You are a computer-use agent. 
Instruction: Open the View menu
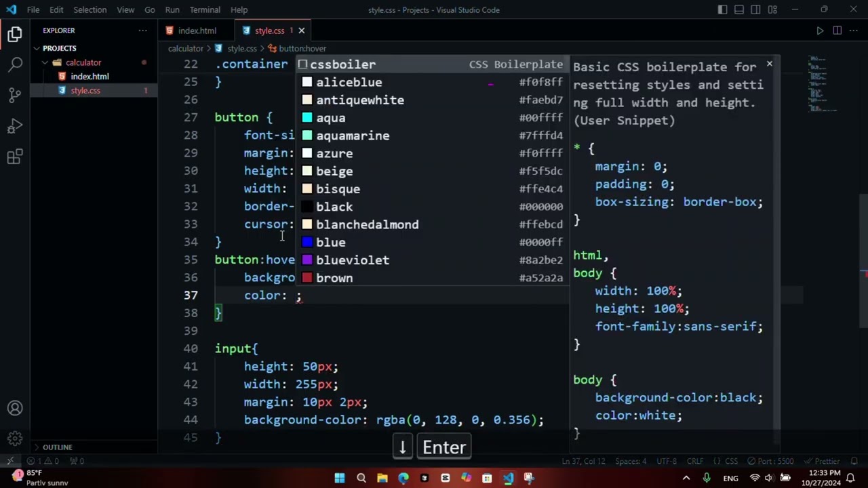tap(125, 9)
